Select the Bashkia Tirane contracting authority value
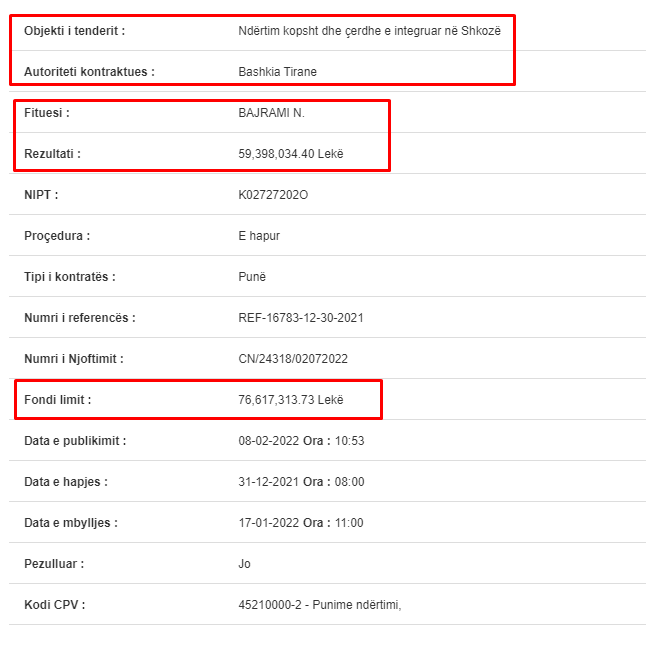The image size is (646, 650). (277, 72)
